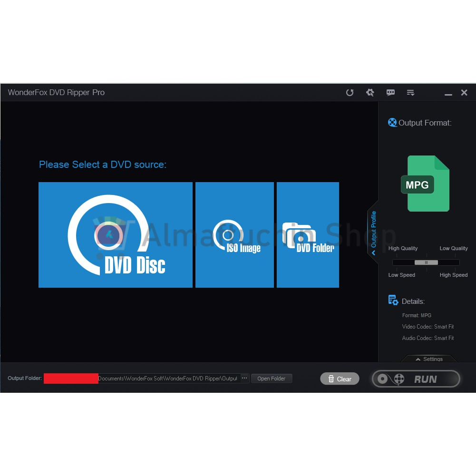This screenshot has width=476, height=476.
Task: Click the 'Details:' label
Action: (413, 301)
